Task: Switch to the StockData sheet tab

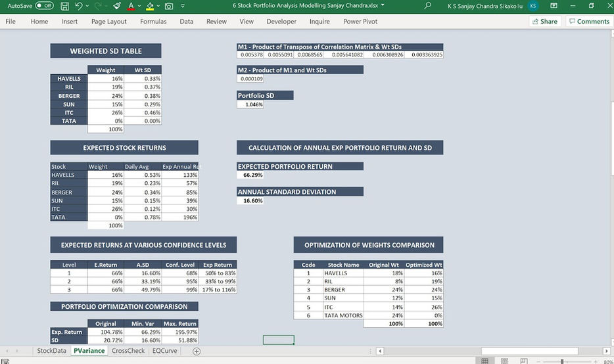Action: pyautogui.click(x=51, y=351)
